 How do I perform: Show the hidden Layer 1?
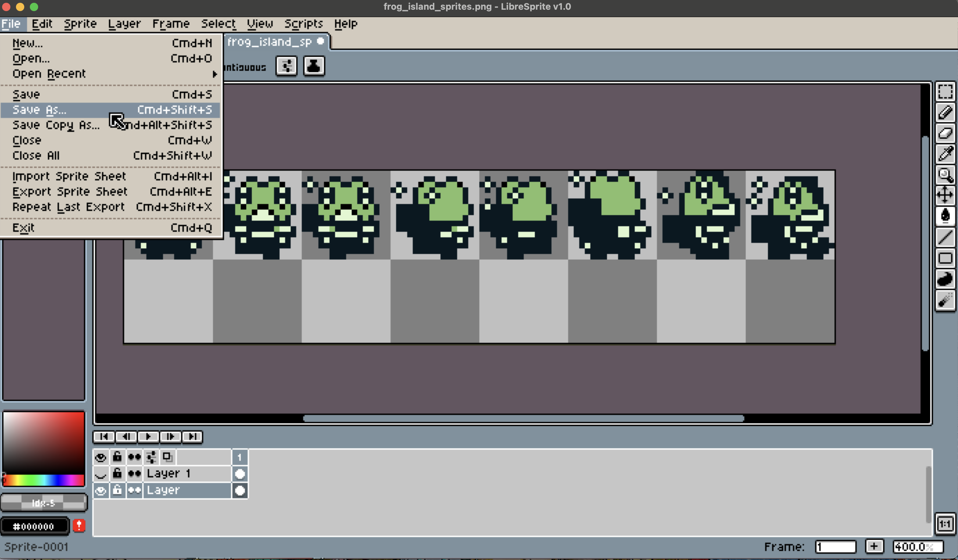tap(100, 474)
